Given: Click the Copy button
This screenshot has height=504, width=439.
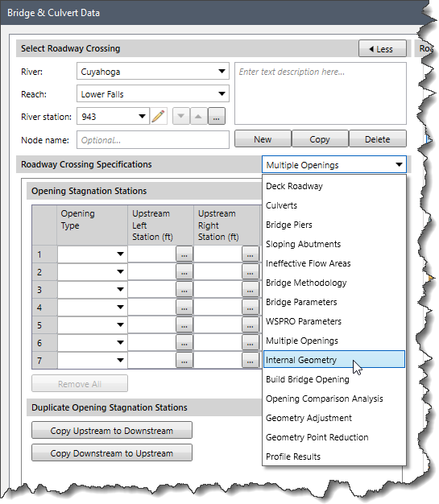Looking at the screenshot, I should pyautogui.click(x=320, y=138).
